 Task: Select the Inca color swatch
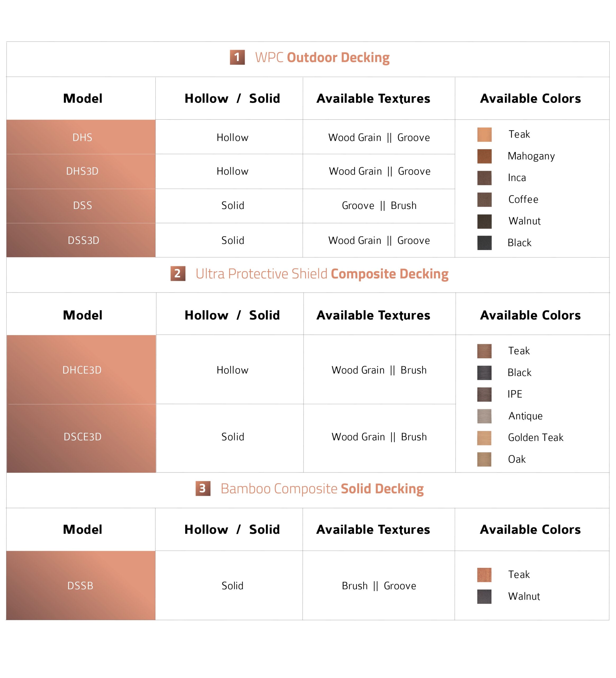coord(484,178)
